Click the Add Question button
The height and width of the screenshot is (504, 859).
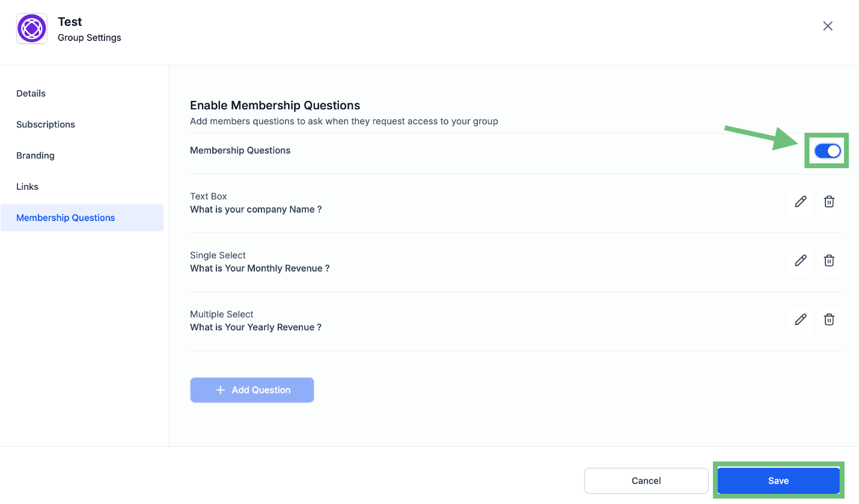click(252, 390)
